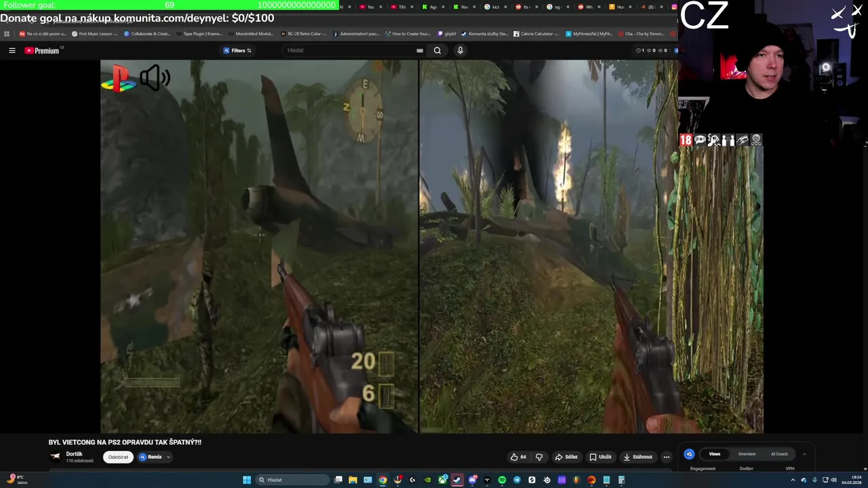Screen dimensions: 868x488
Task: Select the Views tab in stats panel
Action: tap(715, 454)
